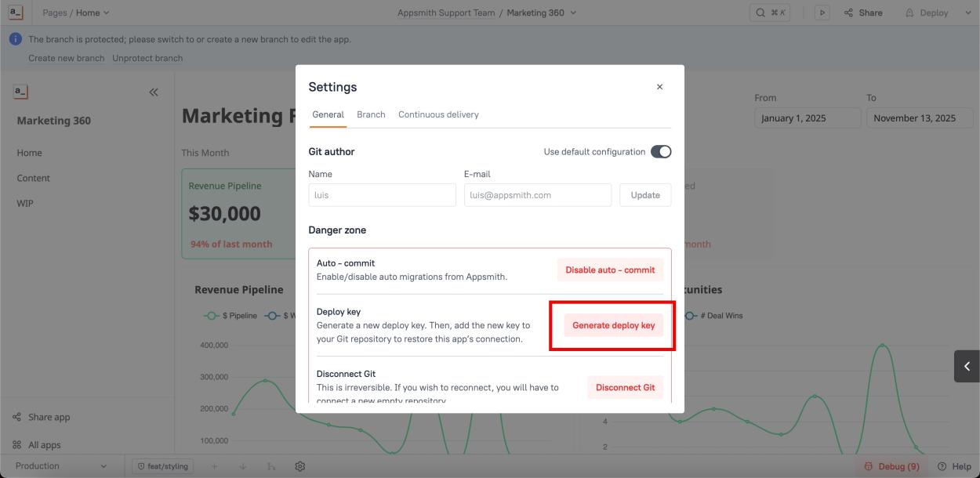This screenshot has width=980, height=478.
Task: Start app preview with the play icon
Action: tap(822, 12)
